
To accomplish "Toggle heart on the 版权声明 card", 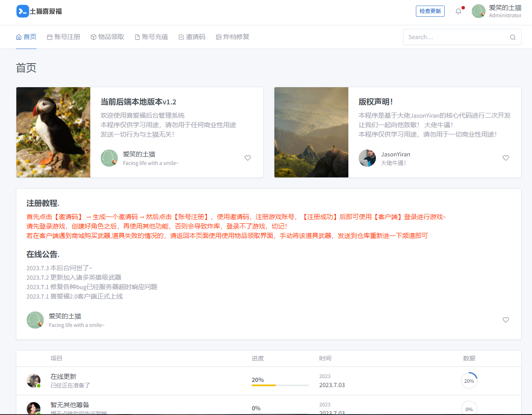I will [506, 158].
